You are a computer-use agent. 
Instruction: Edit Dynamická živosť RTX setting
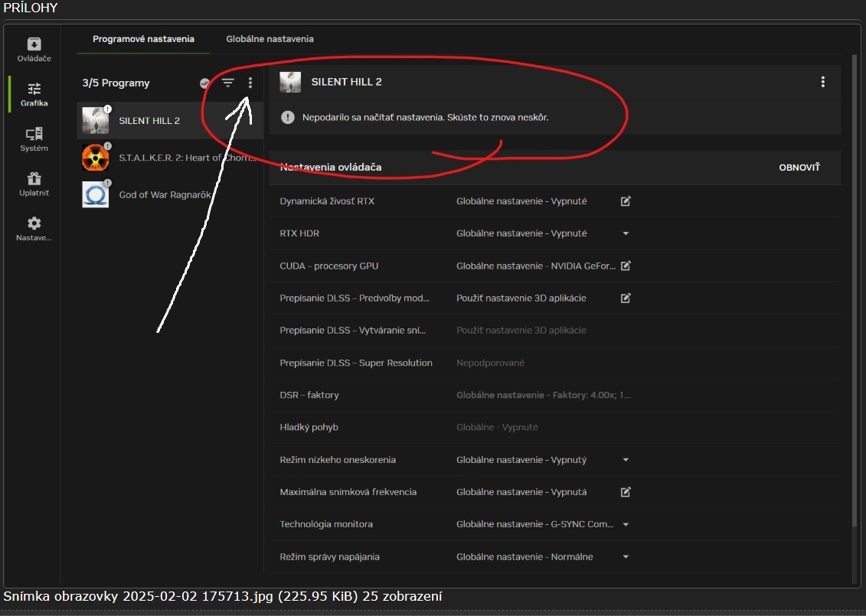(626, 201)
